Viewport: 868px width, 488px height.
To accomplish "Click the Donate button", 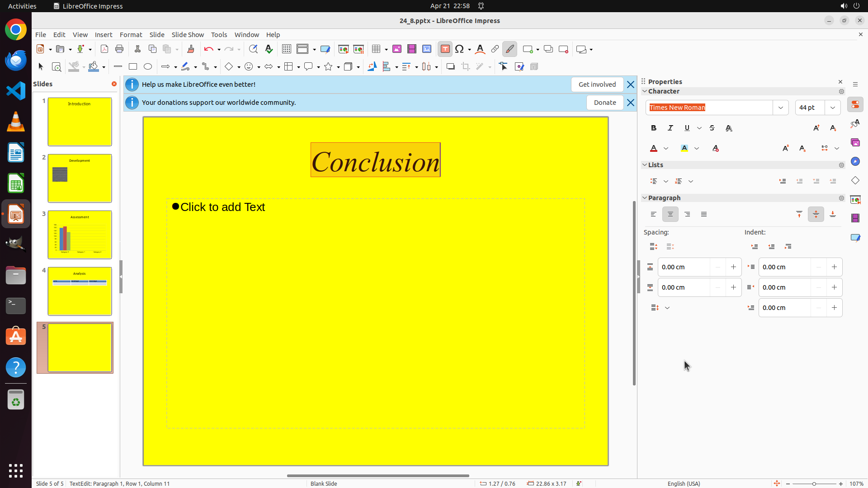I will tap(605, 103).
